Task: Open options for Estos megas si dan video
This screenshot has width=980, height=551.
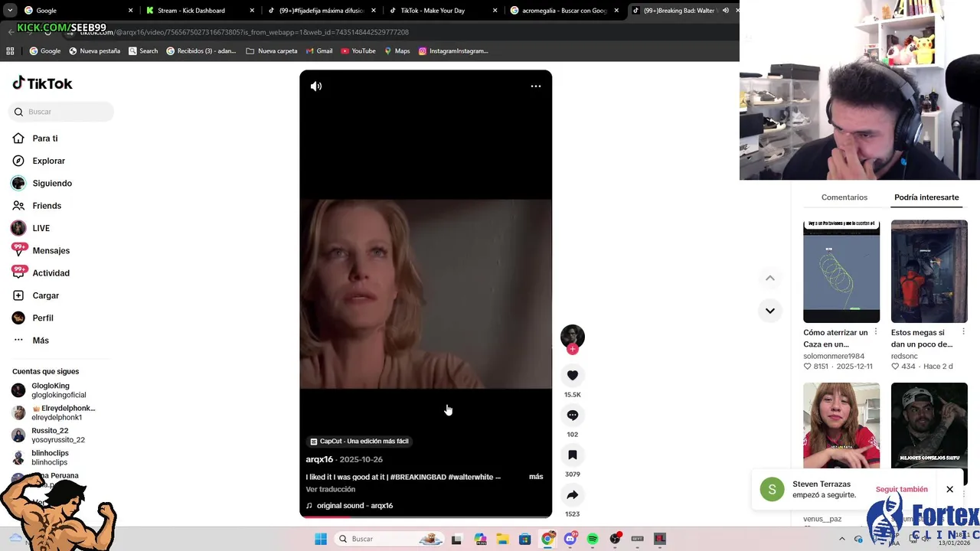Action: [963, 332]
